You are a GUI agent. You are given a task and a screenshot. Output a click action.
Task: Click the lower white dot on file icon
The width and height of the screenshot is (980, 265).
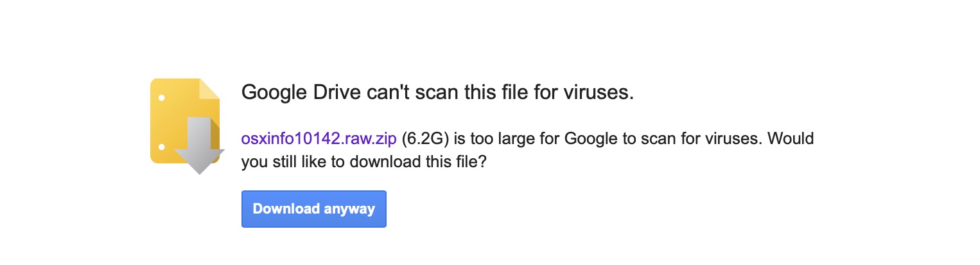click(161, 145)
